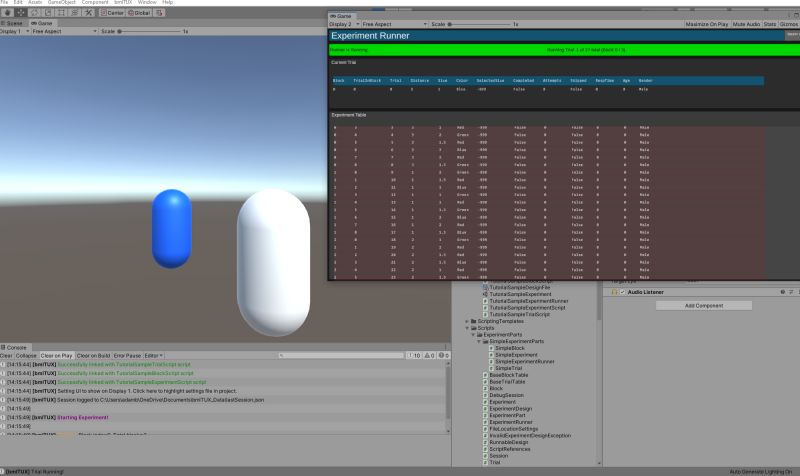The width and height of the screenshot is (800, 476).
Task: Open the Audio Listener help icon
Action: [783, 292]
